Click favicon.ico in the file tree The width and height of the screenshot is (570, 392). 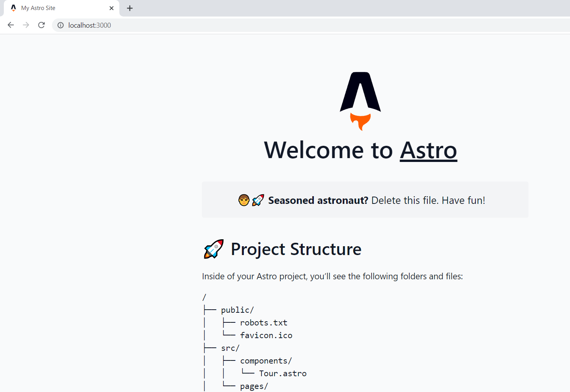(266, 335)
